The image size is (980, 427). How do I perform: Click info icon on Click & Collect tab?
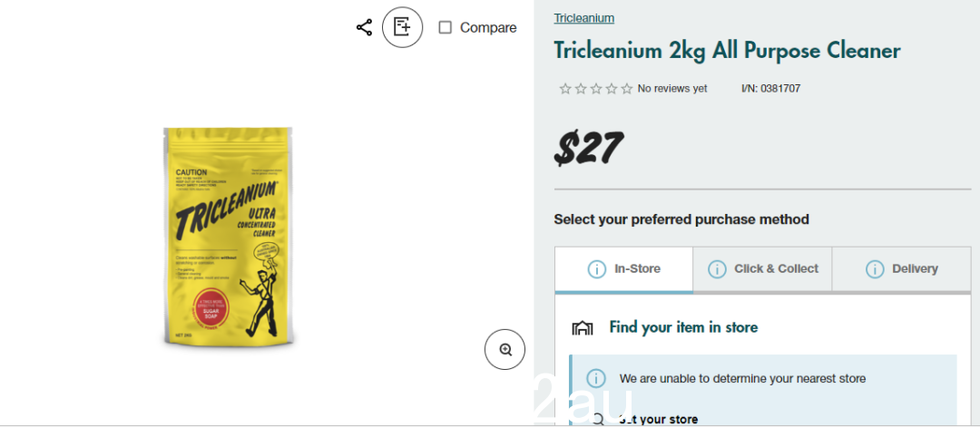pos(717,269)
